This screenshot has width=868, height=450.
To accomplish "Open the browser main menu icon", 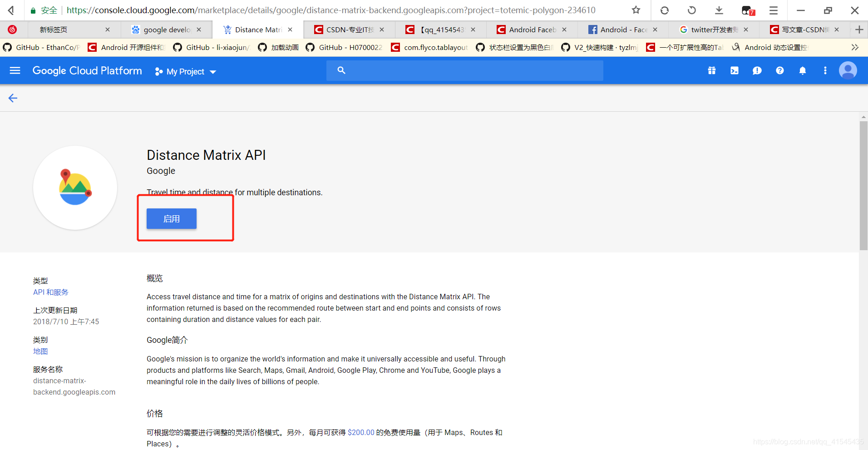I will 774,10.
